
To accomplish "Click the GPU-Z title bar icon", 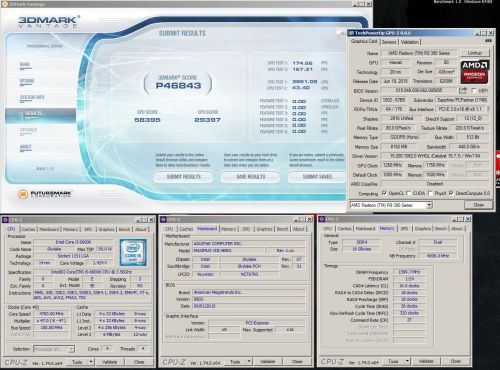I will click(x=351, y=33).
